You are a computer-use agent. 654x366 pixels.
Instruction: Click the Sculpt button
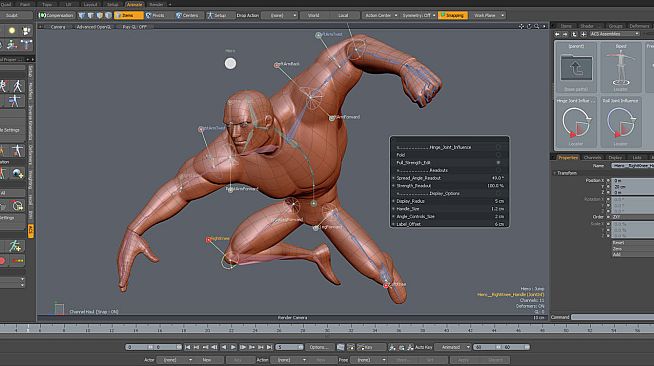point(12,15)
